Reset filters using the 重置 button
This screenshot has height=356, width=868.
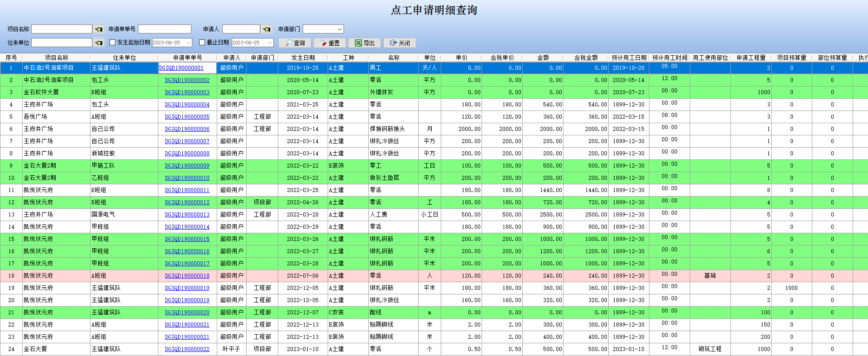pos(329,43)
